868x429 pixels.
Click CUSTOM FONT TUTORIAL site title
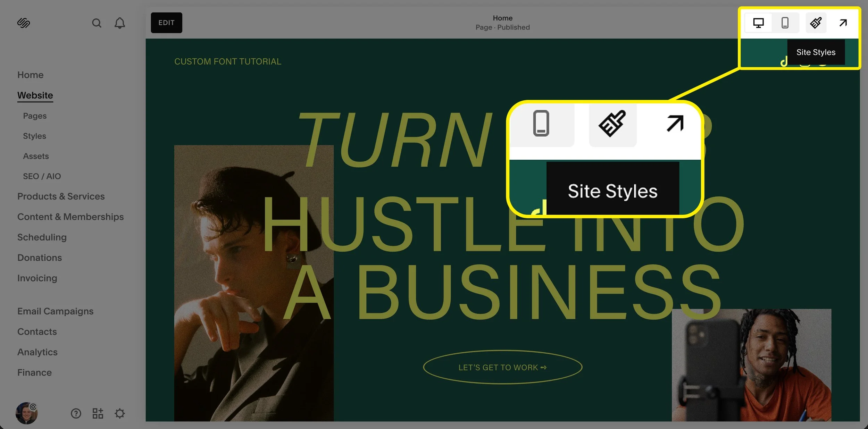point(227,61)
